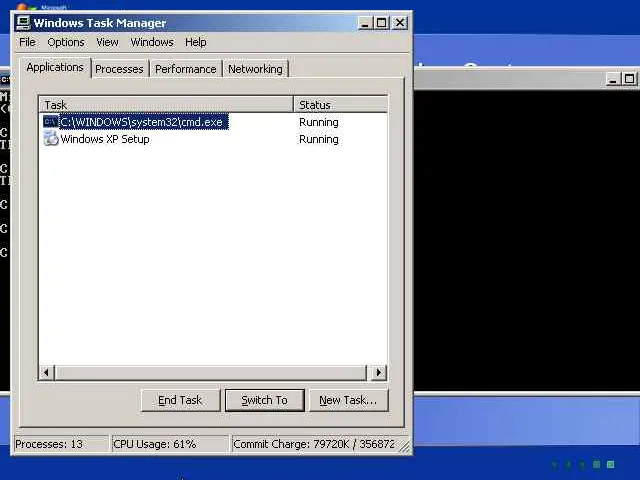This screenshot has width=640, height=480.
Task: Click the left arrow of horizontal scrollbar
Action: pos(47,372)
